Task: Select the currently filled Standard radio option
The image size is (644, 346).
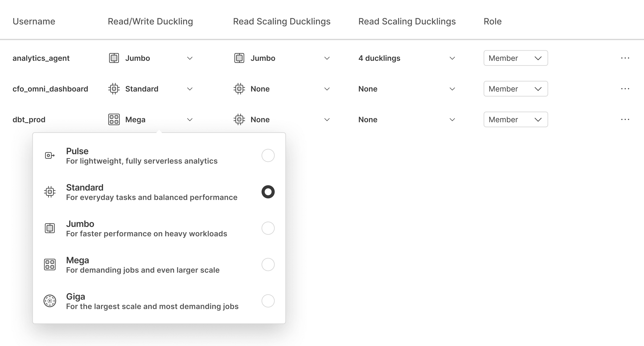Action: 268,192
